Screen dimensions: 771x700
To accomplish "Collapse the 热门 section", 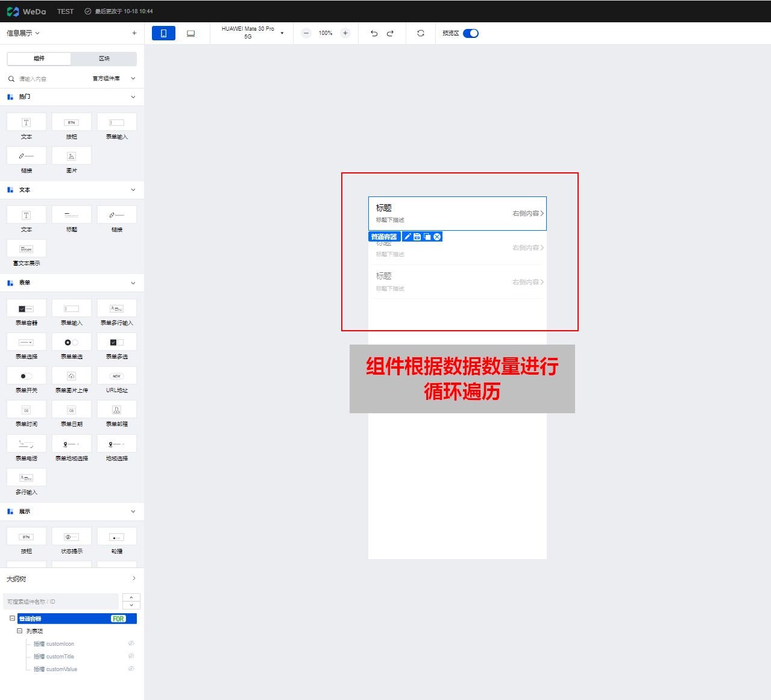I will click(133, 97).
